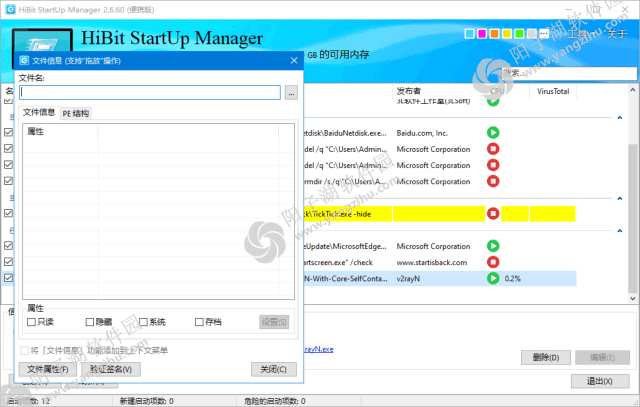
Task: Click the startup list vertical scrollbar thumb
Action: point(632,218)
